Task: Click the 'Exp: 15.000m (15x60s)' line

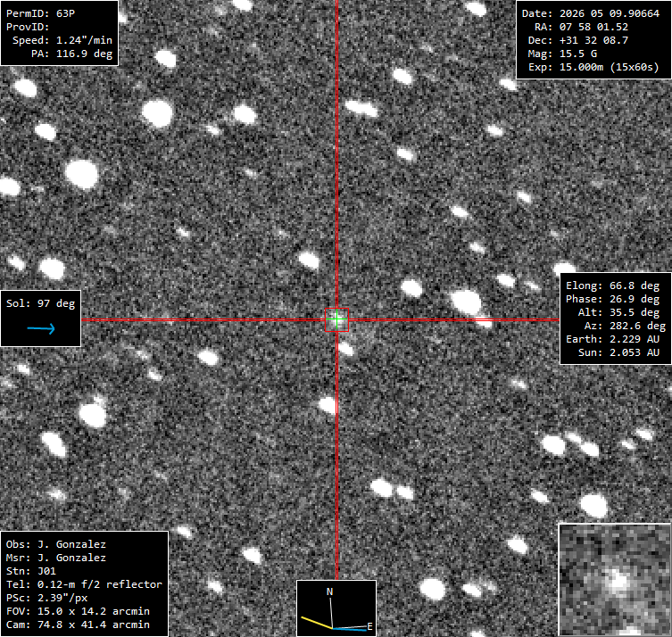Action: click(593, 67)
